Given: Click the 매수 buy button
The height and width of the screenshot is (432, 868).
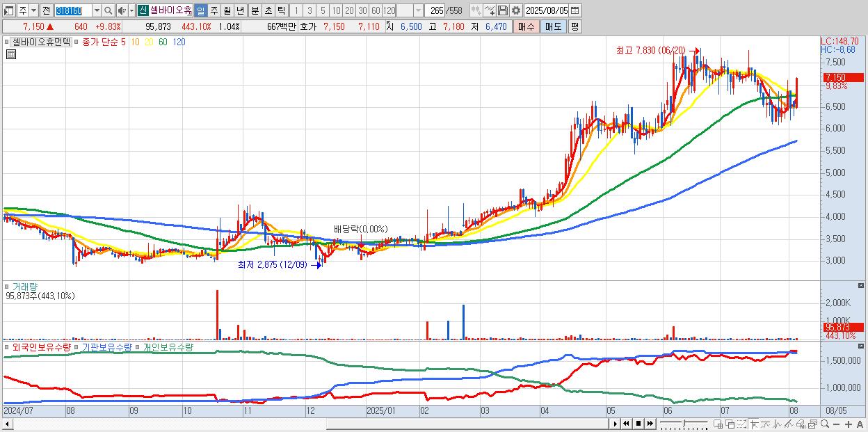Looking at the screenshot, I should pos(527,26).
